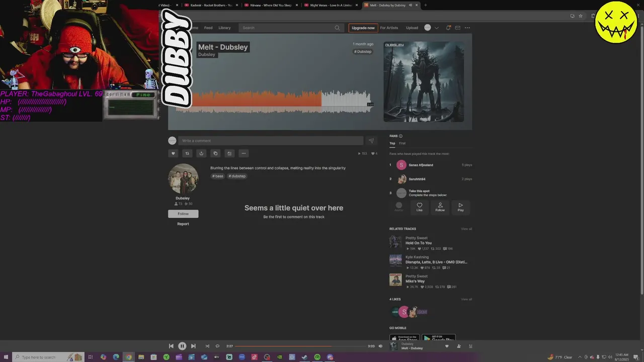Open related track Hold On To You
Screen dimensions: 644x362
tap(419, 243)
